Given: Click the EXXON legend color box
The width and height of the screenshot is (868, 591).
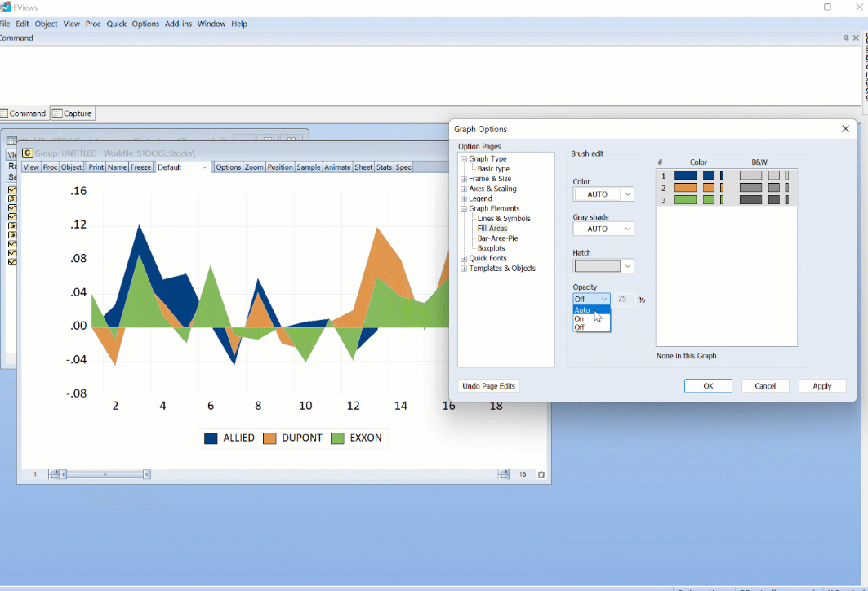Looking at the screenshot, I should point(337,438).
